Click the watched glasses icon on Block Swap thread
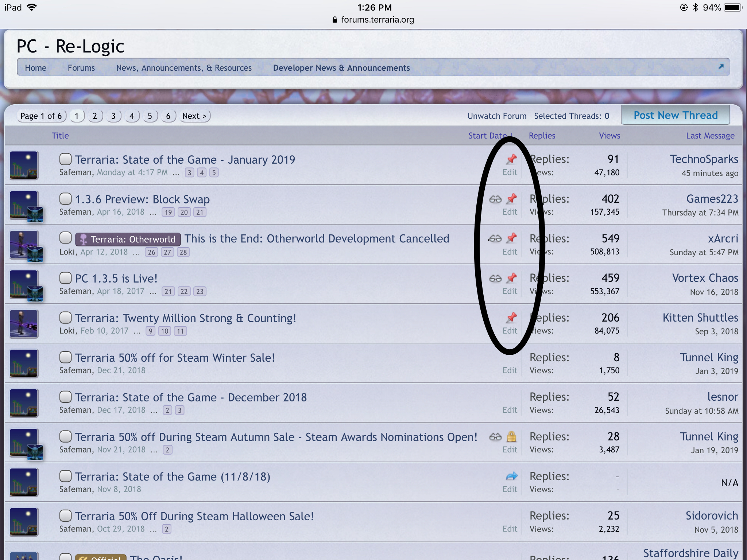Viewport: 747px width, 560px height. pos(495,199)
